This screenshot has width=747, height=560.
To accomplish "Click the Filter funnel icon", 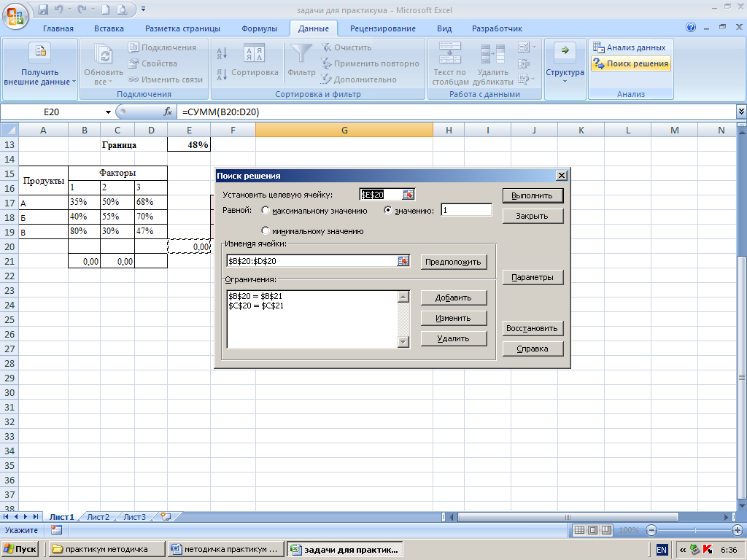I will [x=301, y=54].
